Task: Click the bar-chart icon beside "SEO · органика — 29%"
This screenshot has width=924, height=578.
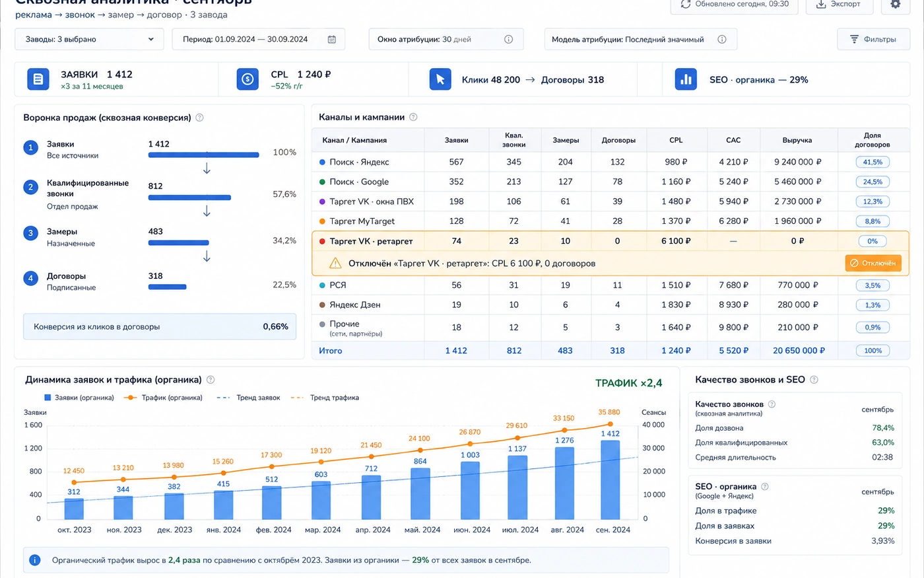Action: pos(686,79)
